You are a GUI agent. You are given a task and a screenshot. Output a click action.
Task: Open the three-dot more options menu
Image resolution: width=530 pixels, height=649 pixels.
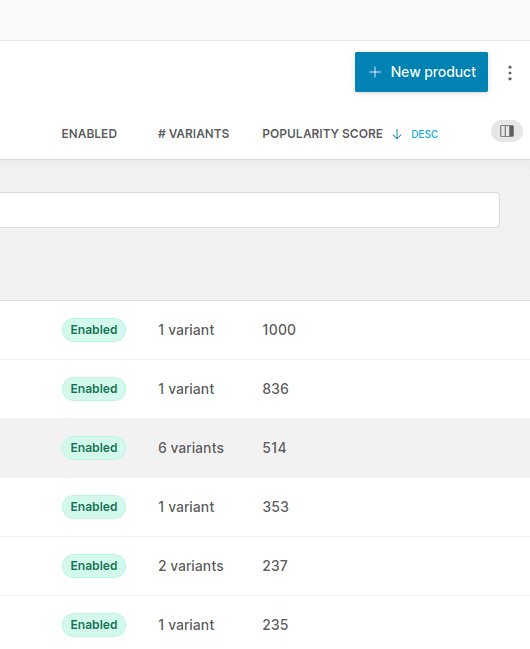[510, 73]
